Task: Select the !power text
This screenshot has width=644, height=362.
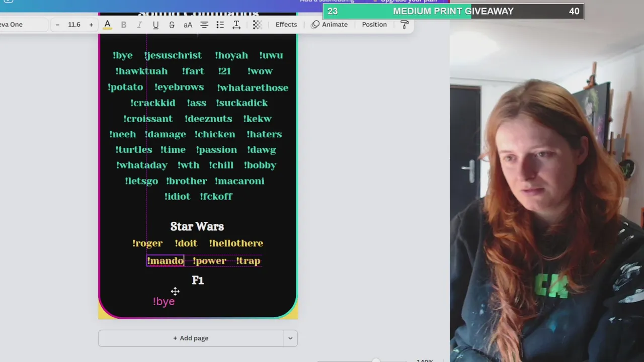Action: [x=209, y=260]
